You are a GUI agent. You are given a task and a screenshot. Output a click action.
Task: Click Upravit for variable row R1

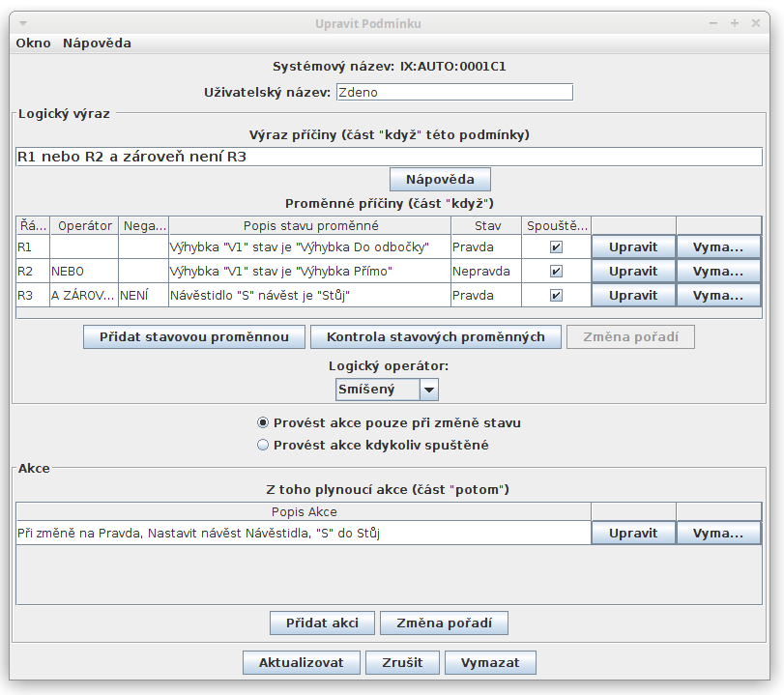[633, 247]
